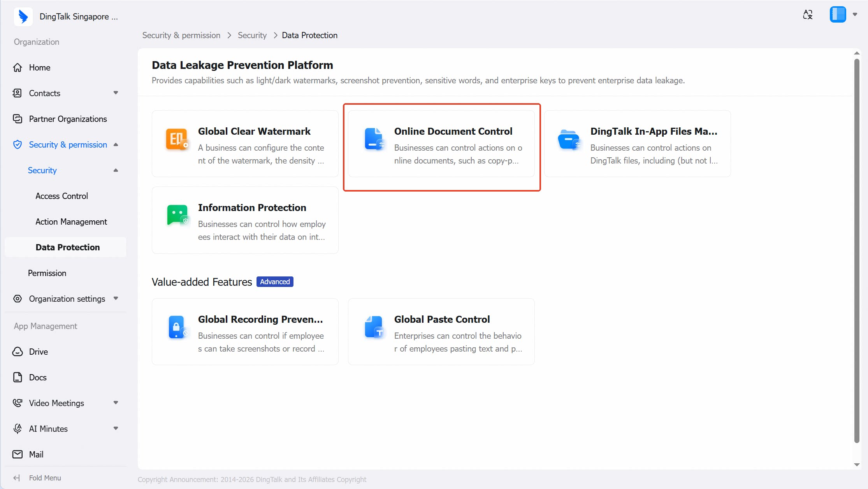Click DingTalk Singapore organization name
The image size is (868, 489).
(x=79, y=16)
